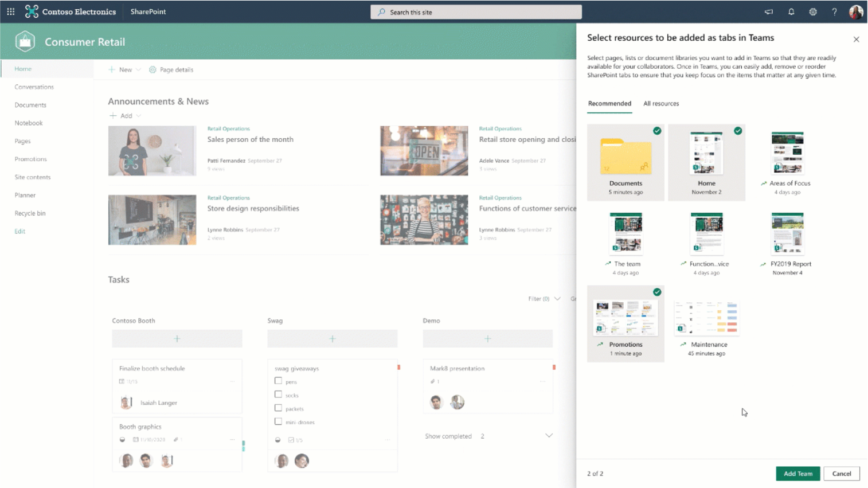The image size is (868, 488).
Task: Expand the Add dropdown under Announcements
Action: 139,116
